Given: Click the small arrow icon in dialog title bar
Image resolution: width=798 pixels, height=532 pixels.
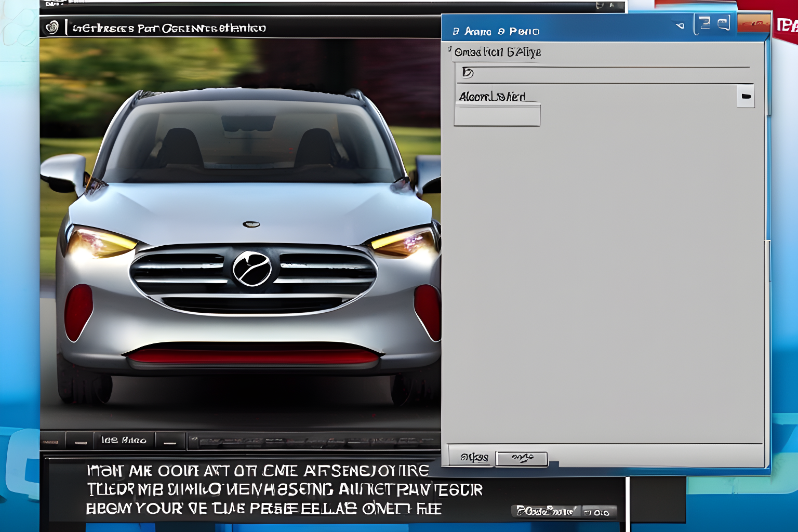Looking at the screenshot, I should click(x=680, y=25).
